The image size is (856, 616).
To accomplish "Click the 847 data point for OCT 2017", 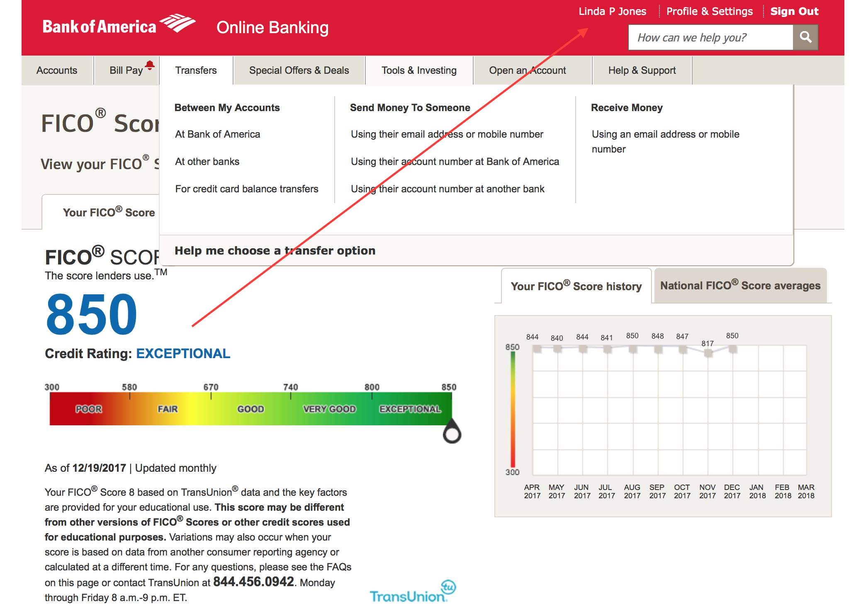I will pos(683,349).
